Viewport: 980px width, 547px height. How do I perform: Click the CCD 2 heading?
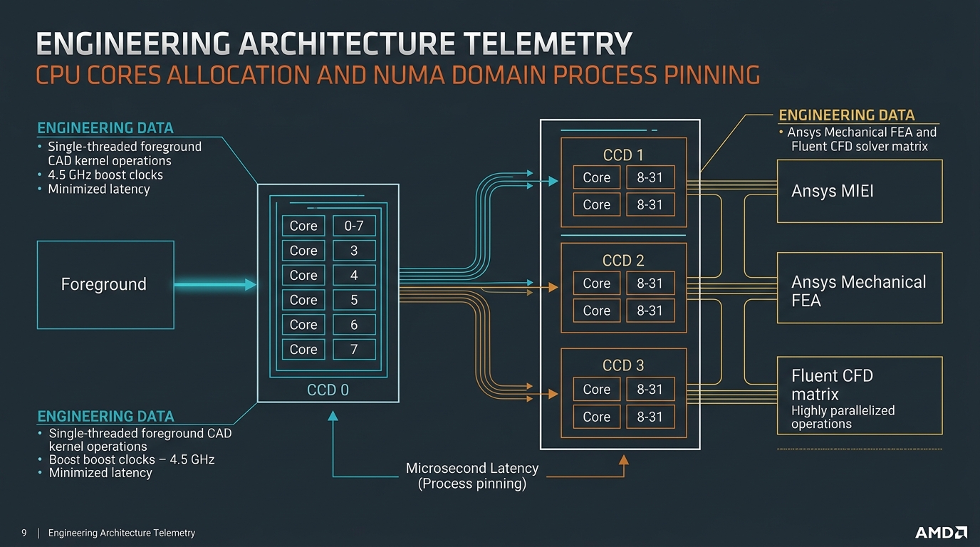(623, 261)
